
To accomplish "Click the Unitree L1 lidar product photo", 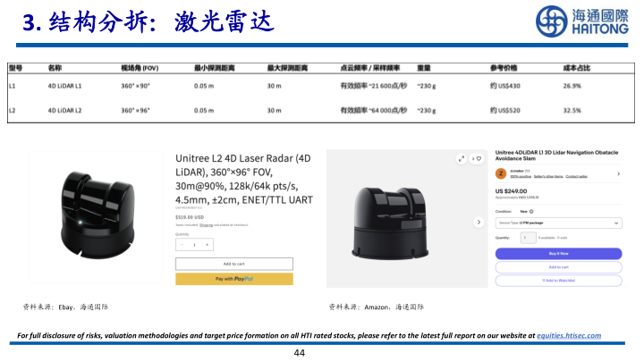I will pos(407,218).
